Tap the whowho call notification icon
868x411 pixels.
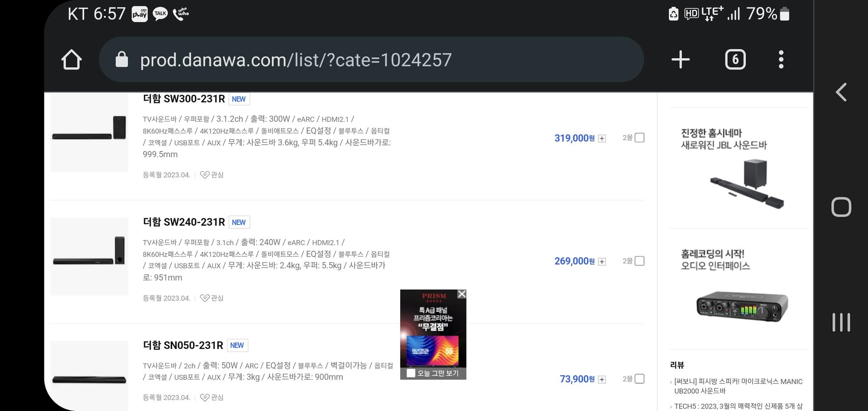pos(181,14)
